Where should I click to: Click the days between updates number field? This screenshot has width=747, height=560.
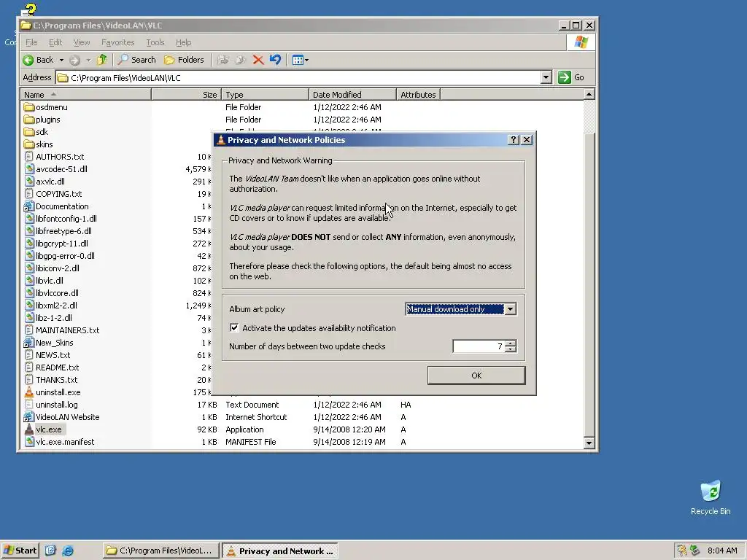(x=479, y=346)
